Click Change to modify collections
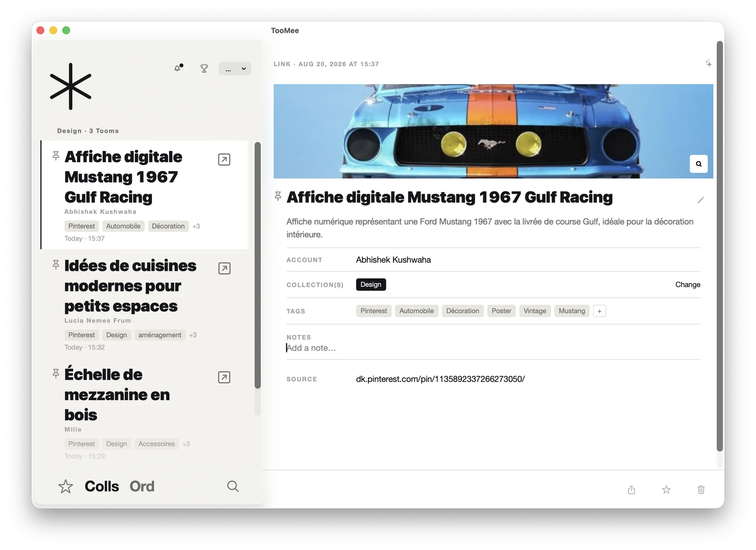756x550 pixels. point(688,284)
